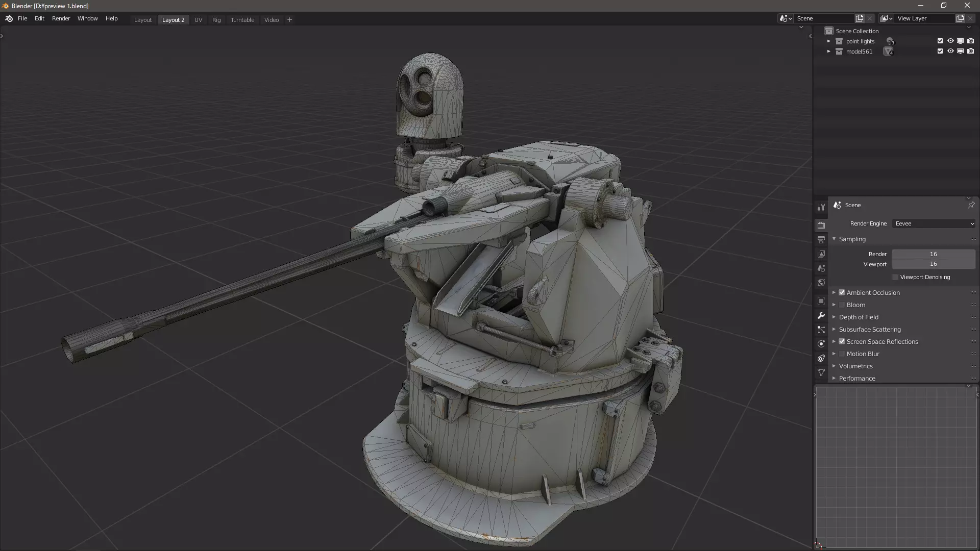Open the Object Constraints properties tab

pyautogui.click(x=821, y=358)
